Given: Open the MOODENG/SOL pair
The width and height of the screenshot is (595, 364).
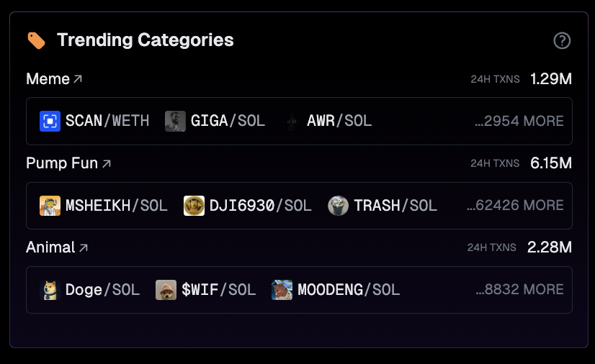Looking at the screenshot, I should 336,290.
